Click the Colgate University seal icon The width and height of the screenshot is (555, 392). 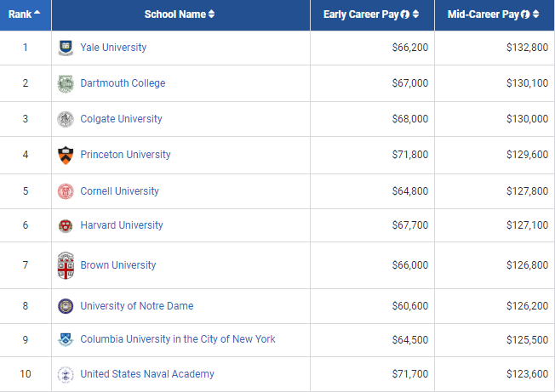click(x=66, y=119)
